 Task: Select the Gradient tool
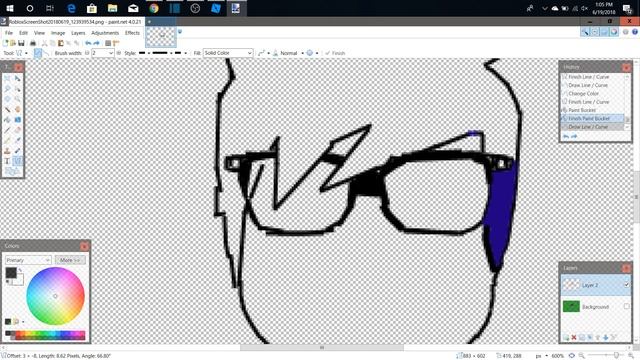[x=18, y=120]
